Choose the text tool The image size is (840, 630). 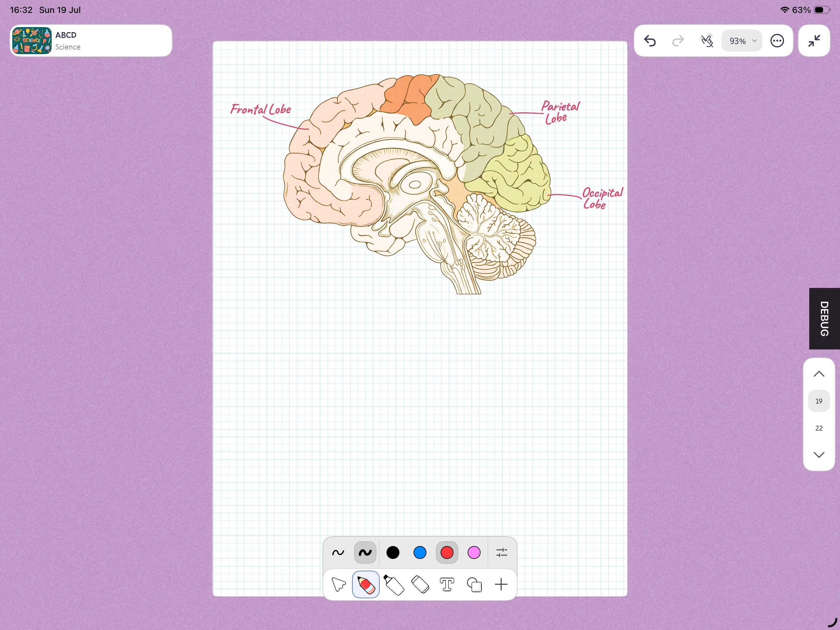447,584
